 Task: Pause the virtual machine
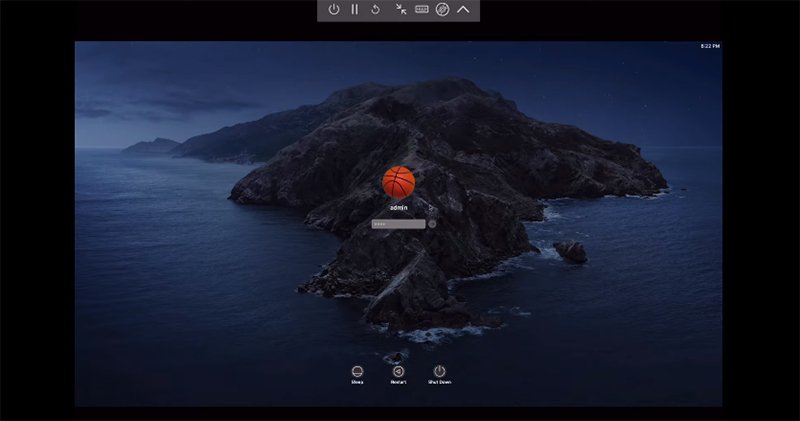(x=355, y=9)
